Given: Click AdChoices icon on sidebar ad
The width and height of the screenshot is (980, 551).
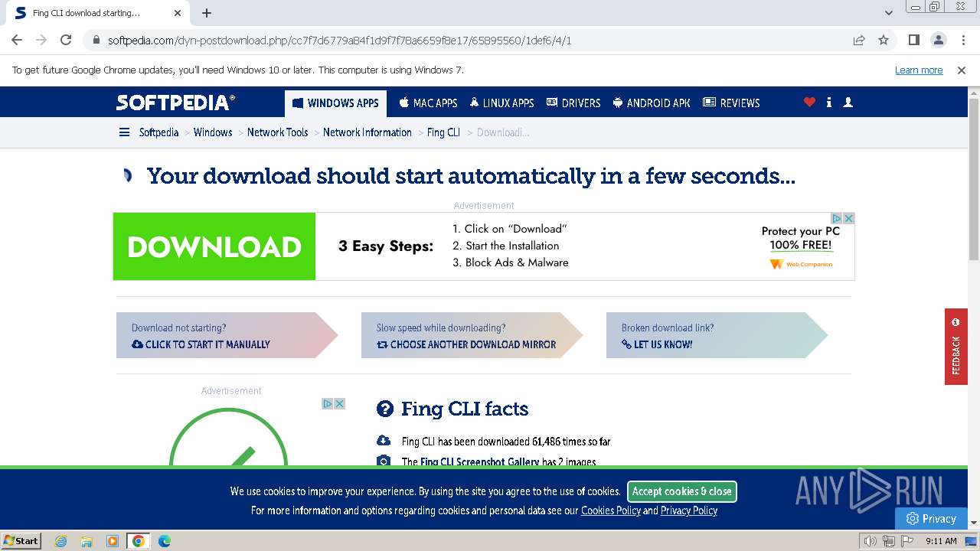Looking at the screenshot, I should coord(328,403).
